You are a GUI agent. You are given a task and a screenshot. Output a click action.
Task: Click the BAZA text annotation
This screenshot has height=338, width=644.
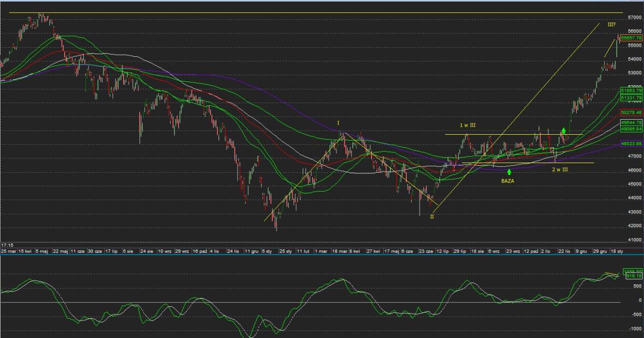(x=509, y=182)
